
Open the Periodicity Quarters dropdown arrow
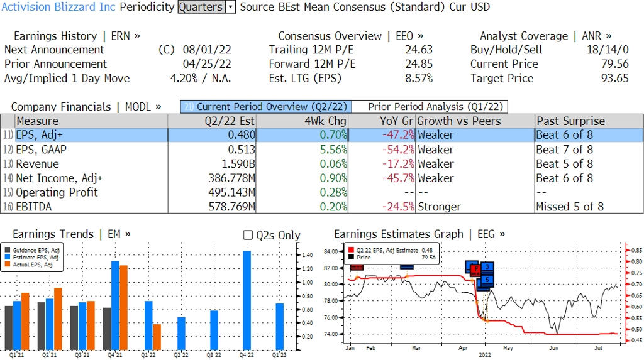click(x=230, y=7)
